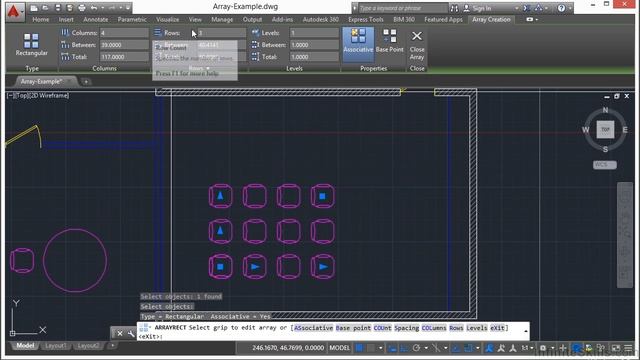Toggle grid display in status bar
This screenshot has height=360, width=640.
pos(359,348)
